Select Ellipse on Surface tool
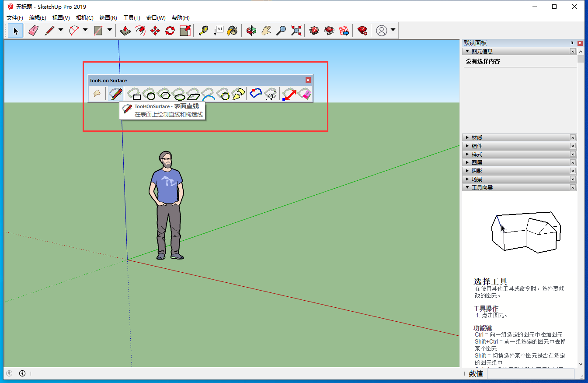The width and height of the screenshot is (588, 383). point(179,94)
